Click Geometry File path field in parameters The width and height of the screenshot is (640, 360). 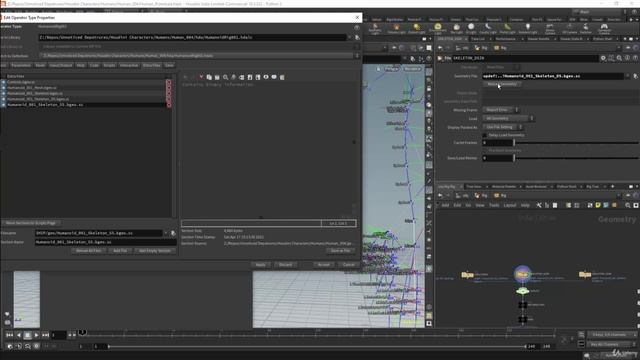(553, 76)
